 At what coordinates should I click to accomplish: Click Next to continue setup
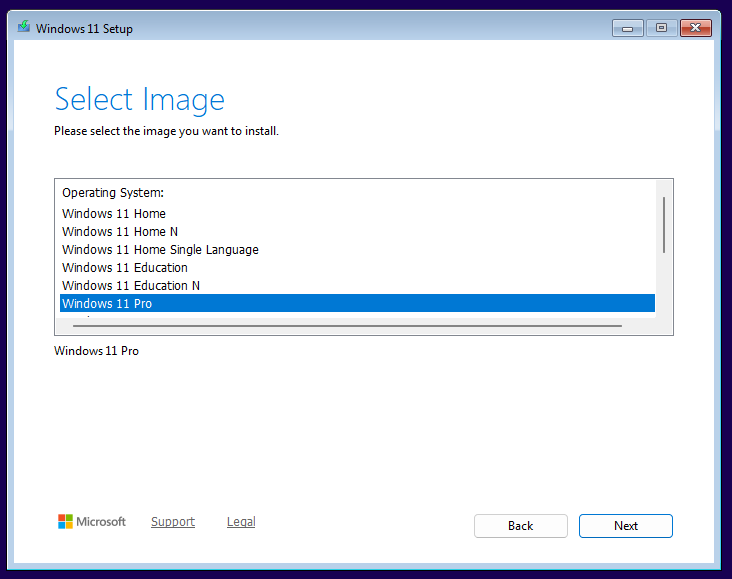tap(626, 526)
